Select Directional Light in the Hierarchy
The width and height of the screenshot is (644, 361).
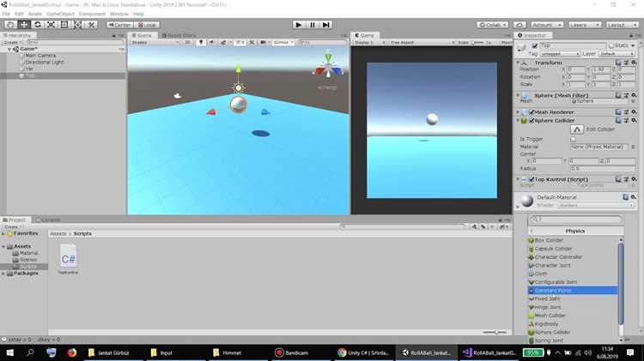click(45, 62)
